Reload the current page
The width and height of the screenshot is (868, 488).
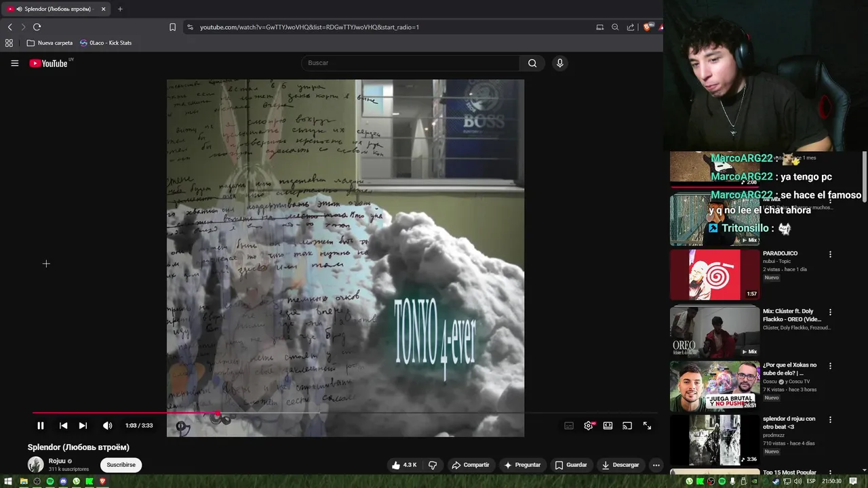coord(37,27)
